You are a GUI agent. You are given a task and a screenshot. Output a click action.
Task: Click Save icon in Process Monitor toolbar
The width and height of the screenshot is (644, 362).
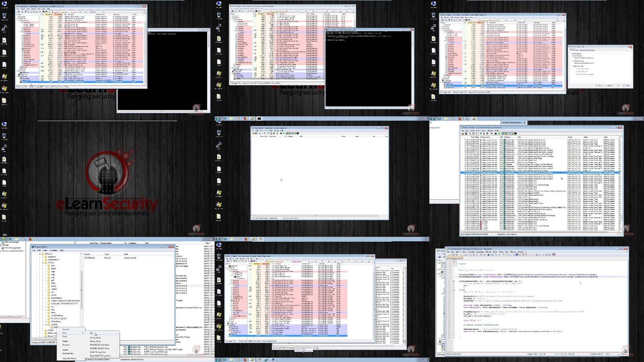466,134
